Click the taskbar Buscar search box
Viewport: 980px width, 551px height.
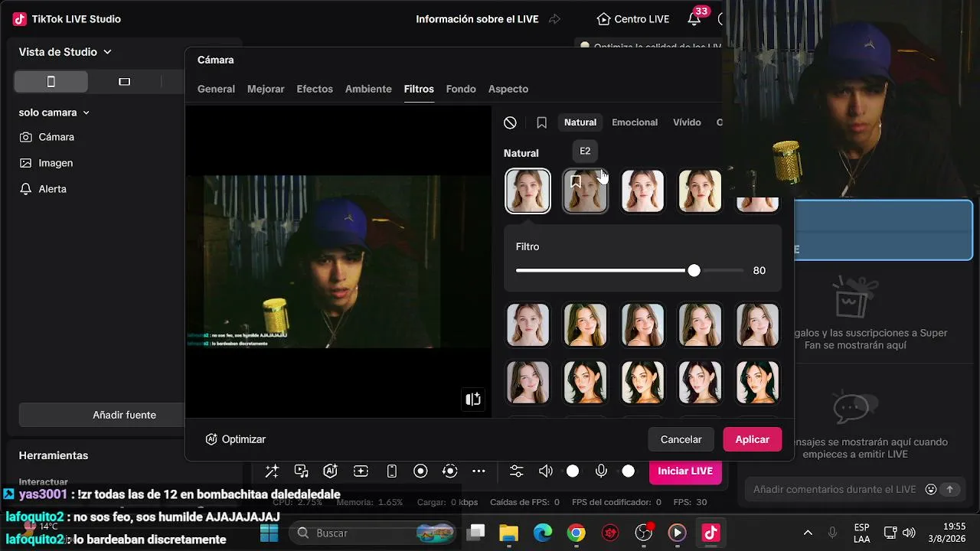click(374, 533)
